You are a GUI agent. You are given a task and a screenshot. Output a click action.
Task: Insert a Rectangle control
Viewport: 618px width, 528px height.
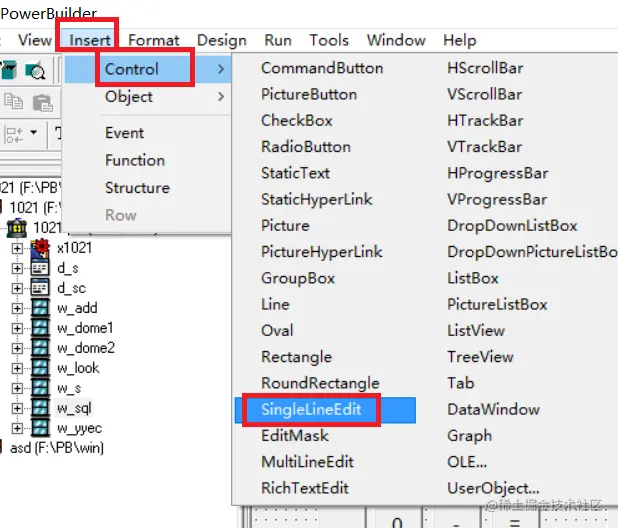pyautogui.click(x=296, y=357)
